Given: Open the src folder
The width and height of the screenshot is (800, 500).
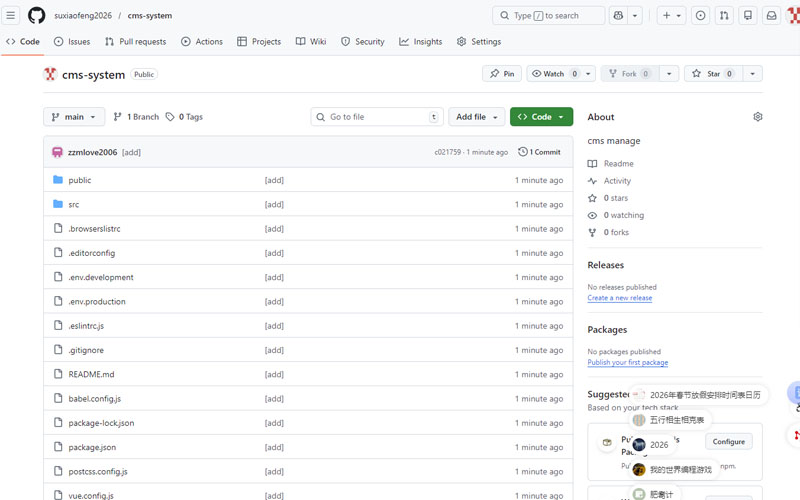Looking at the screenshot, I should pyautogui.click(x=73, y=204).
